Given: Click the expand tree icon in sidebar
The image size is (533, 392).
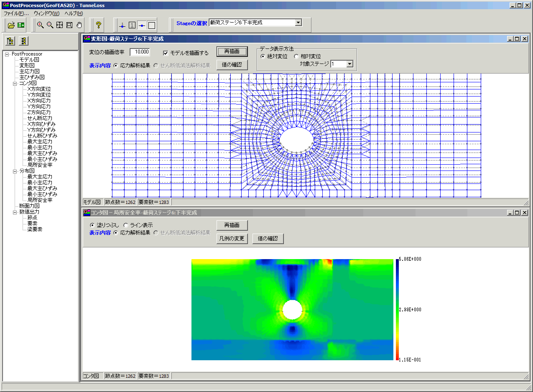Looking at the screenshot, I should (10, 41).
